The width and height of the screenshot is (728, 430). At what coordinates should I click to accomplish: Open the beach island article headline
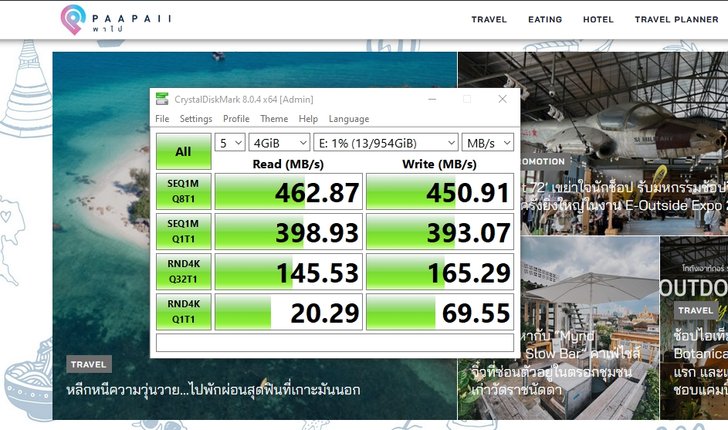pos(213,390)
